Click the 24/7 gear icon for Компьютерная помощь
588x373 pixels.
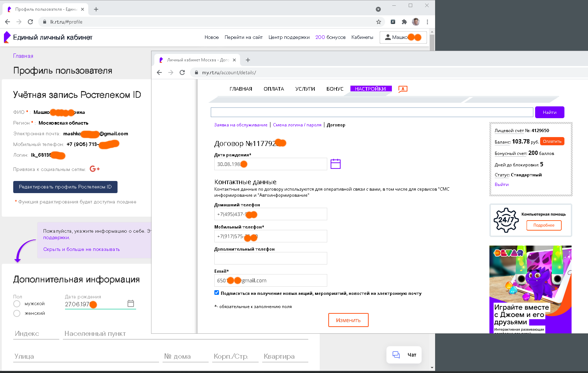[x=506, y=220]
